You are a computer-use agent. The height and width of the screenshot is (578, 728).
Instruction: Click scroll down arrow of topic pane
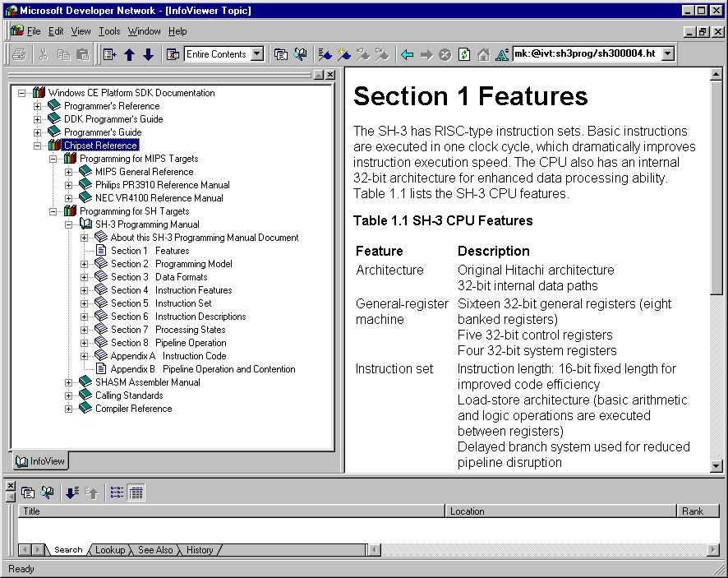tap(716, 465)
